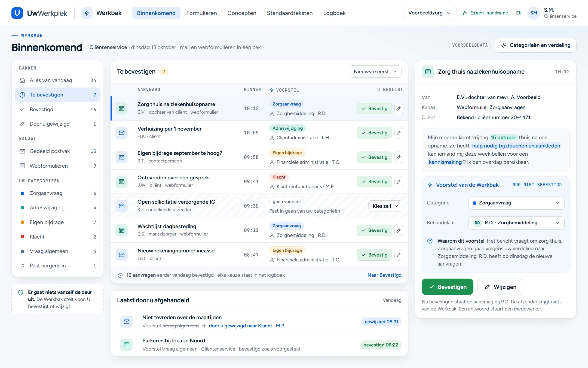588x368 pixels.
Task: Click the lock icon next to Eigen hardware
Action: [465, 13]
